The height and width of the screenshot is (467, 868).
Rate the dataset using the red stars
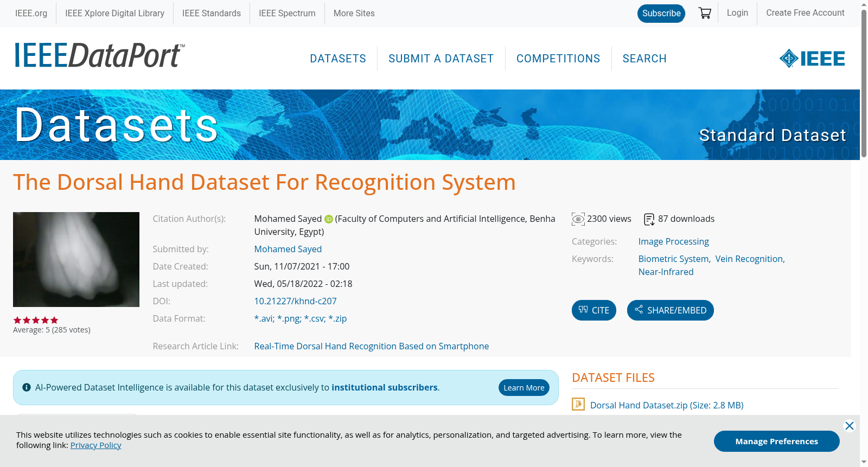(36, 320)
